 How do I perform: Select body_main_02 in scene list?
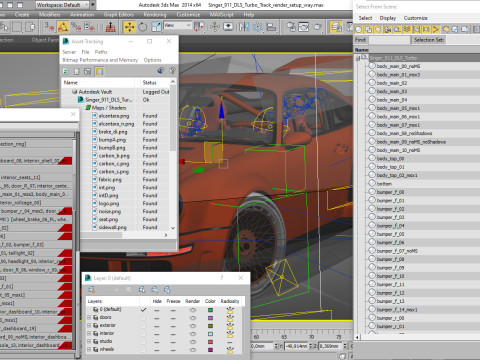pos(392,83)
